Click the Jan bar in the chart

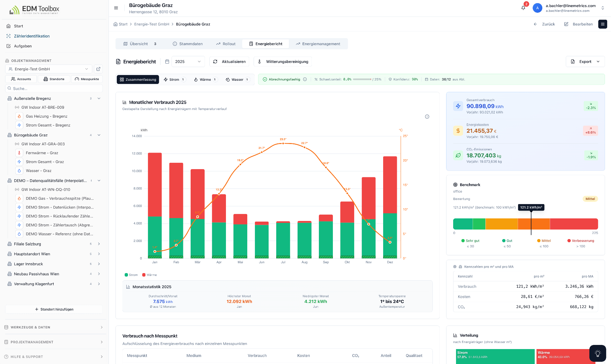[155, 206]
